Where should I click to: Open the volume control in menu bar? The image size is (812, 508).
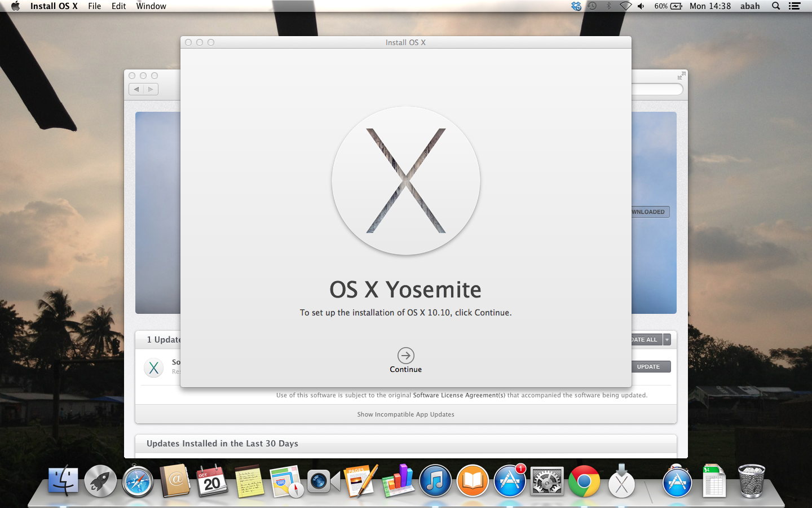(641, 6)
